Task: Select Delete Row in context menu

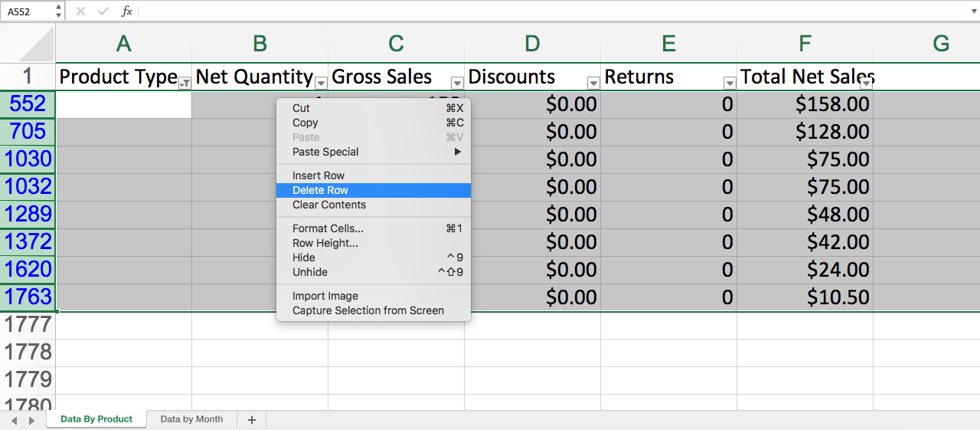Action: pyautogui.click(x=374, y=190)
